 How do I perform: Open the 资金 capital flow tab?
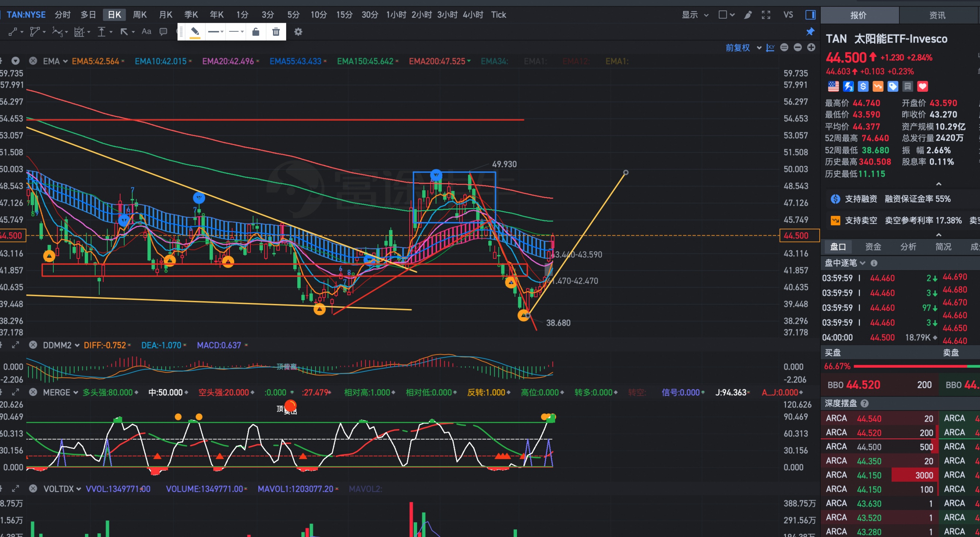point(873,247)
